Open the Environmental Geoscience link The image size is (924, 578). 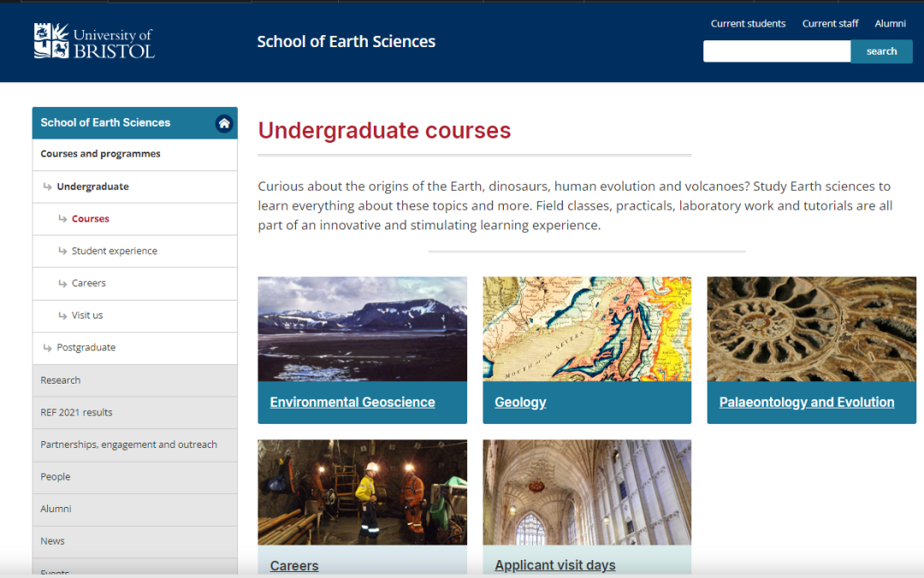click(352, 402)
